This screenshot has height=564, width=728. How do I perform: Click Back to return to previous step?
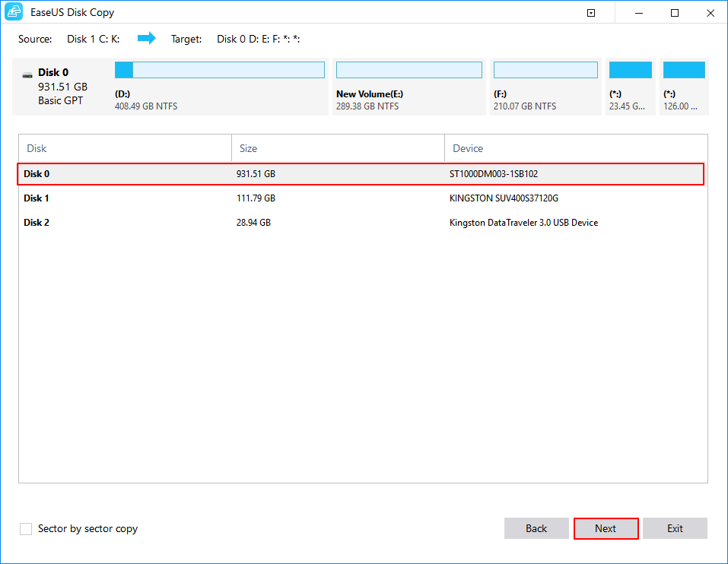(x=536, y=528)
